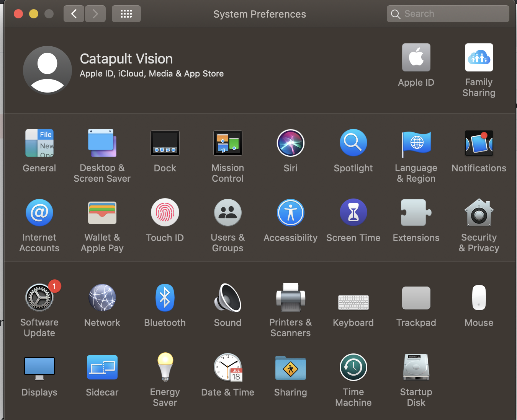Launch the Siri preferences pane
Screen dimensions: 517x420
point(290,143)
